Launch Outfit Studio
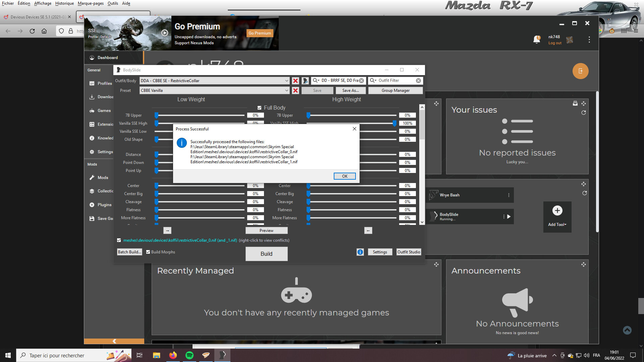The image size is (644, 362). tap(409, 252)
